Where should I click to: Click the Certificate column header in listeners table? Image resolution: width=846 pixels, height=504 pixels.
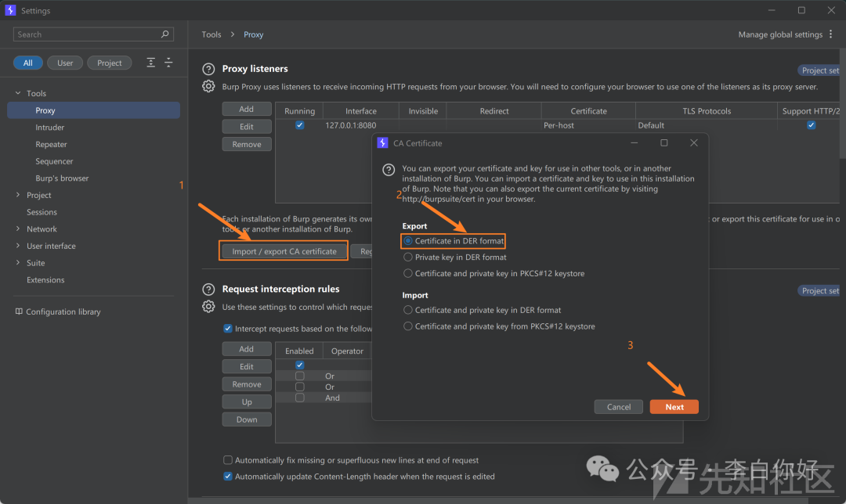pos(588,111)
